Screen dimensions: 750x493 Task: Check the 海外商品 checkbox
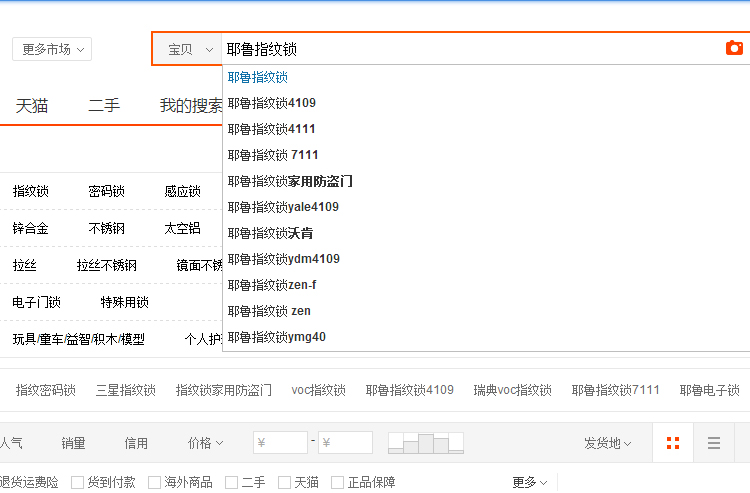click(x=154, y=482)
